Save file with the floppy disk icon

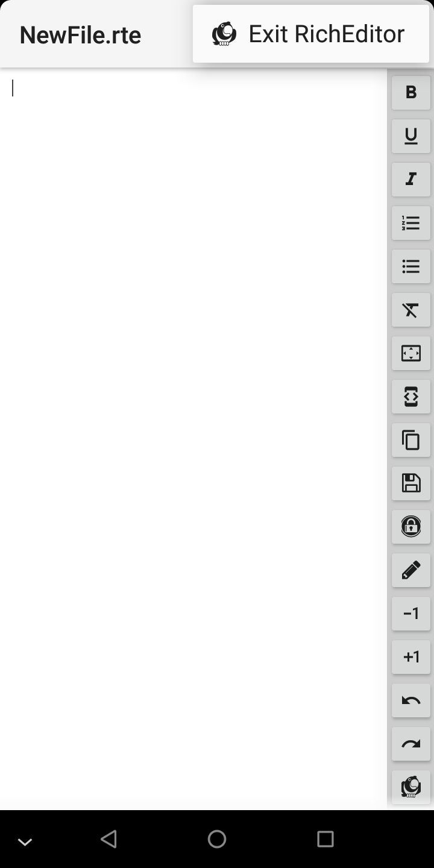click(x=411, y=483)
